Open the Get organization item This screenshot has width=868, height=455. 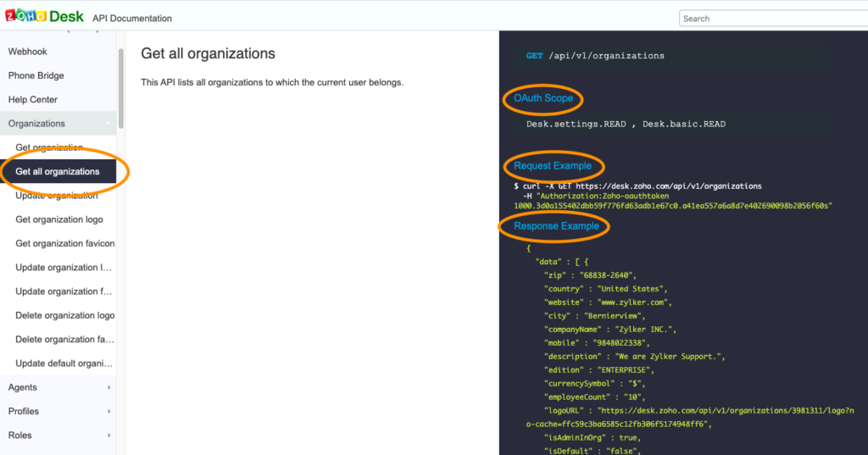tap(49, 147)
